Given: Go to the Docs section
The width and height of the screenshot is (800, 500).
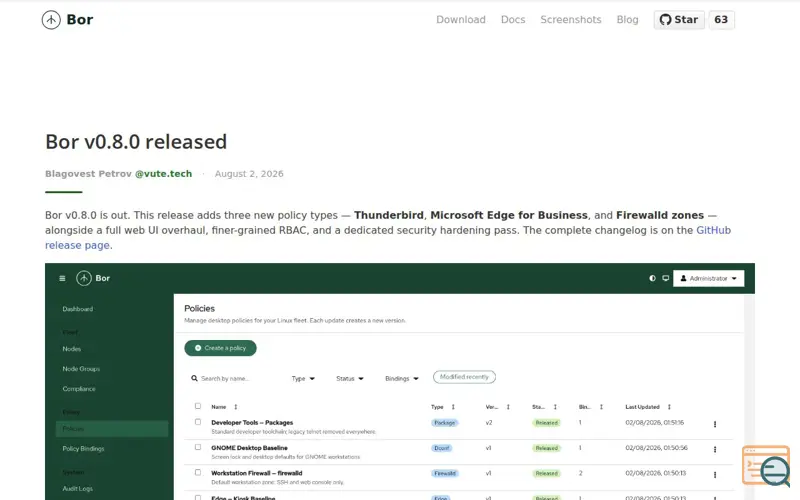Looking at the screenshot, I should click(513, 20).
